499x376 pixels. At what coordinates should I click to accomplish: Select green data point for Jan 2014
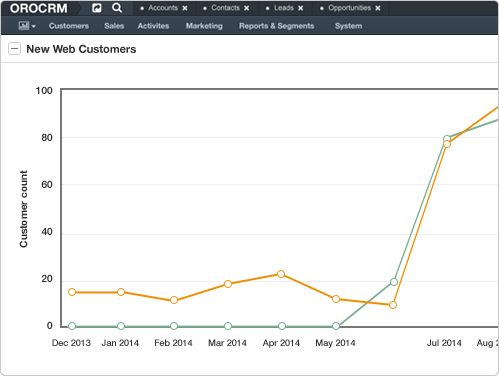[x=121, y=326]
